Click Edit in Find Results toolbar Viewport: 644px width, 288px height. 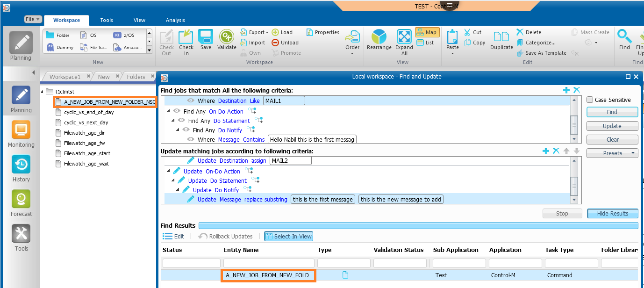click(x=173, y=236)
